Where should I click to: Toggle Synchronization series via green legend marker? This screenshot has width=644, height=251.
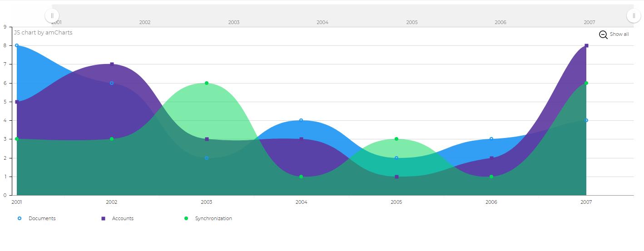coord(186,218)
